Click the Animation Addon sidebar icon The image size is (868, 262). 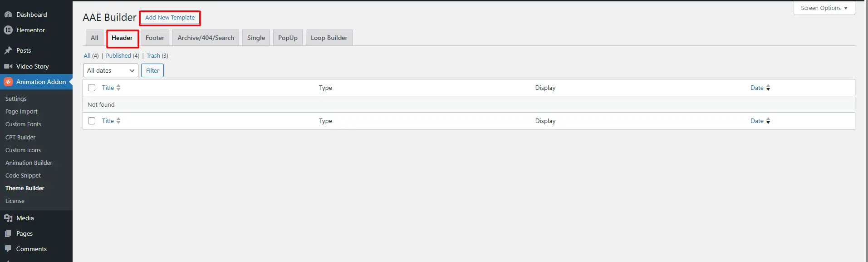tap(8, 82)
